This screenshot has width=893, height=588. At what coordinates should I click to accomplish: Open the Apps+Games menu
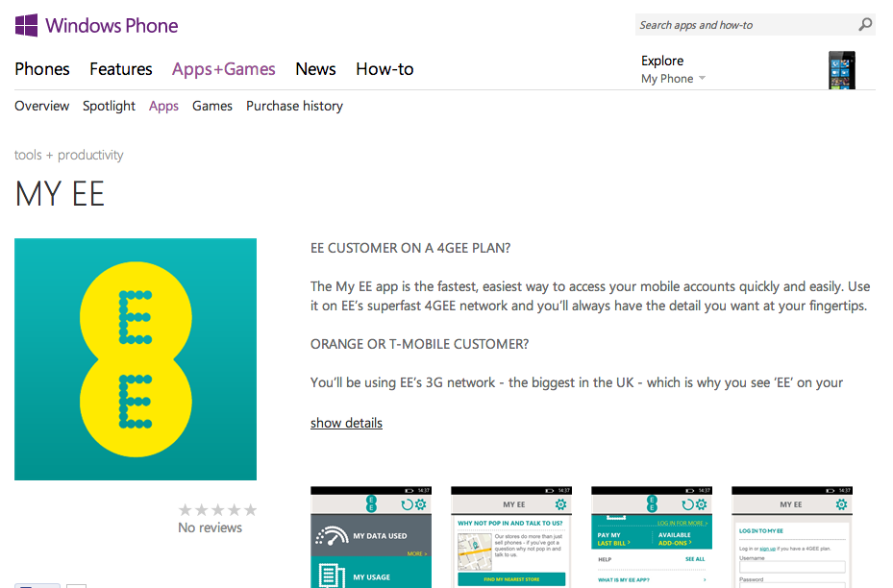224,69
